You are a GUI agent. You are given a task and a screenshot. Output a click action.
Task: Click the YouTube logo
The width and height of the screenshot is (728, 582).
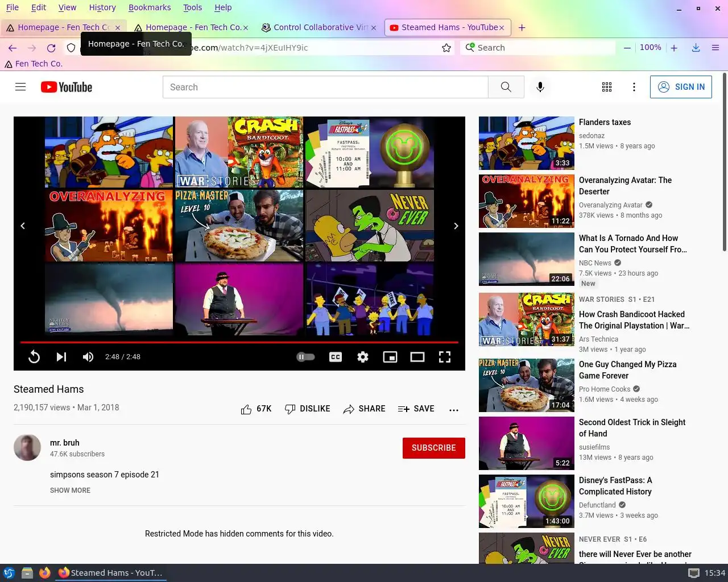(x=67, y=87)
